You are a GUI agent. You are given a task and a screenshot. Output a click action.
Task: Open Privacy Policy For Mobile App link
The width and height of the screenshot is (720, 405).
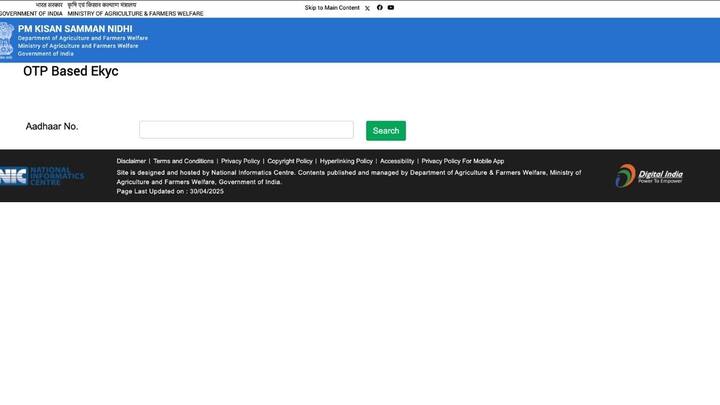(462, 161)
